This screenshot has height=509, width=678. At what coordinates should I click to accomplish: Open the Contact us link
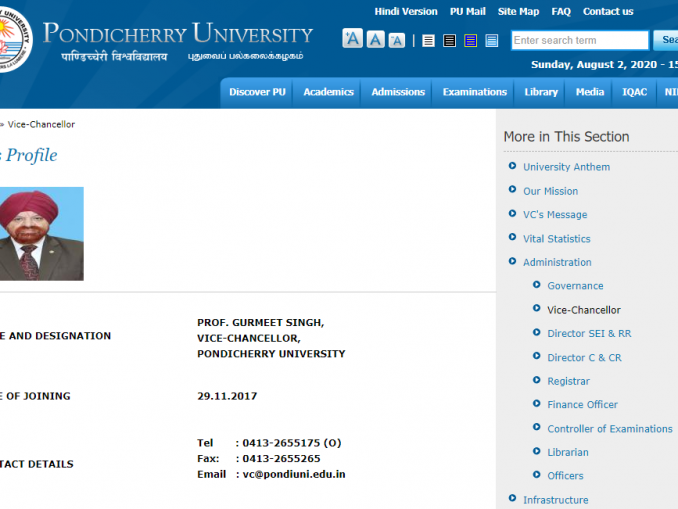point(608,12)
